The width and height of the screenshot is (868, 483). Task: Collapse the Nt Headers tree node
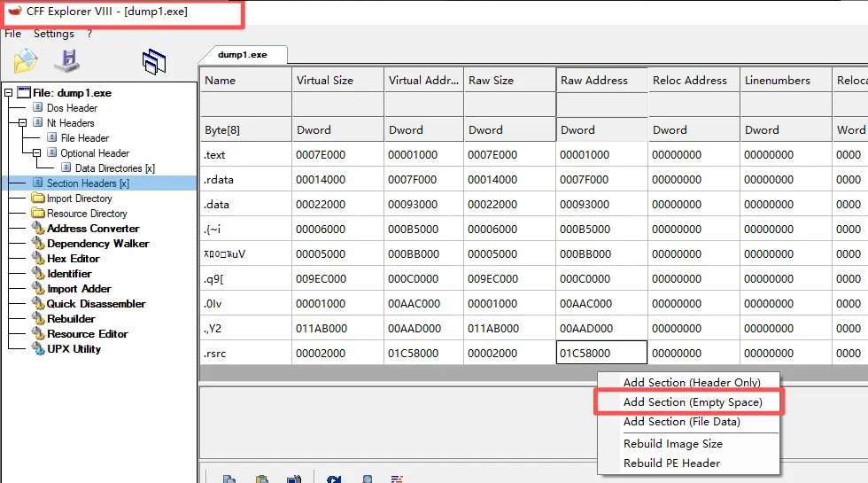point(23,122)
